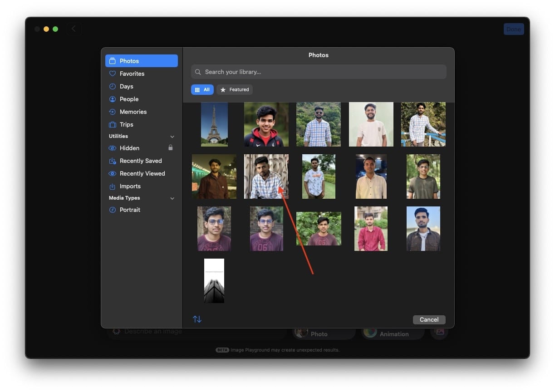
Task: Collapse the Utilities section
Action: coord(172,137)
